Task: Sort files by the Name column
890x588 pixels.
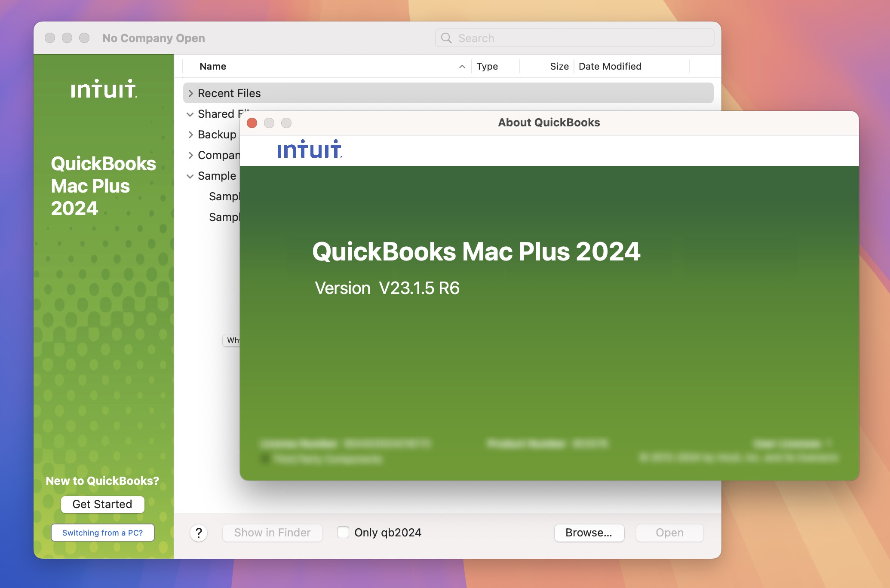Action: 213,66
